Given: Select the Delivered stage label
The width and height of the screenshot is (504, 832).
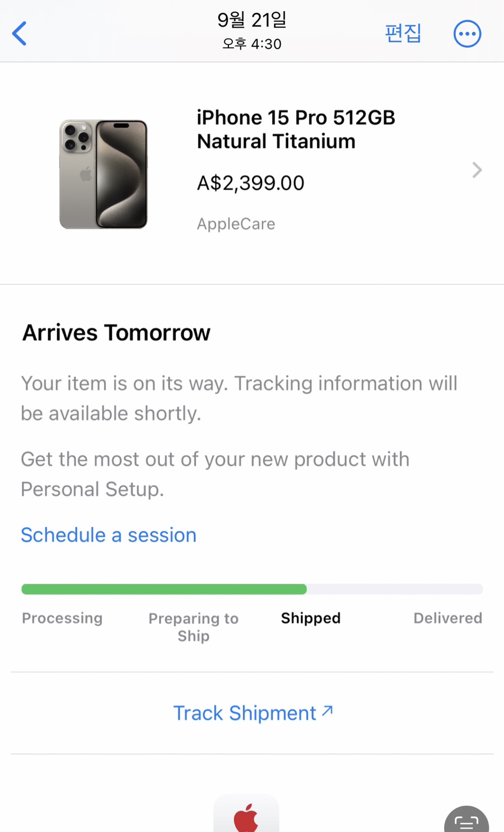Looking at the screenshot, I should click(447, 618).
